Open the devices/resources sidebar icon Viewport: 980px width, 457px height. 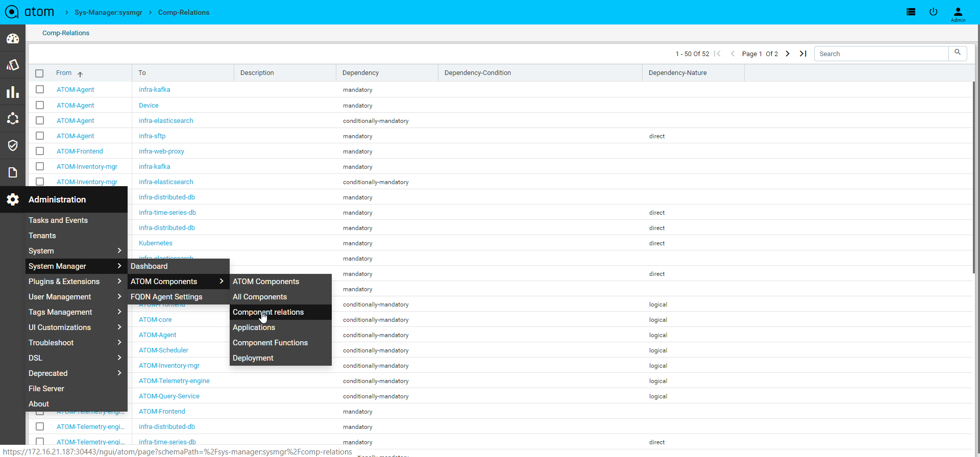click(13, 65)
